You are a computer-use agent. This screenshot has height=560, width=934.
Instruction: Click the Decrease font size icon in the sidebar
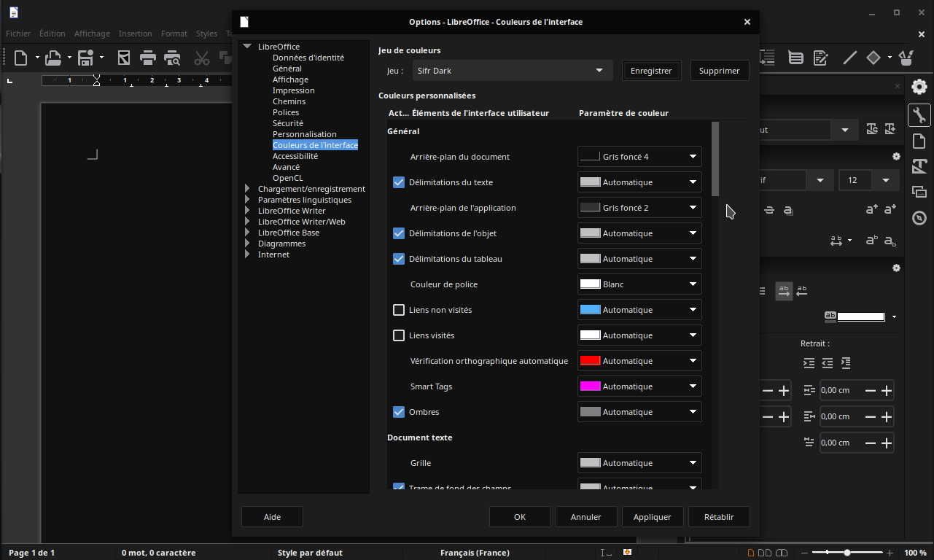[890, 209]
